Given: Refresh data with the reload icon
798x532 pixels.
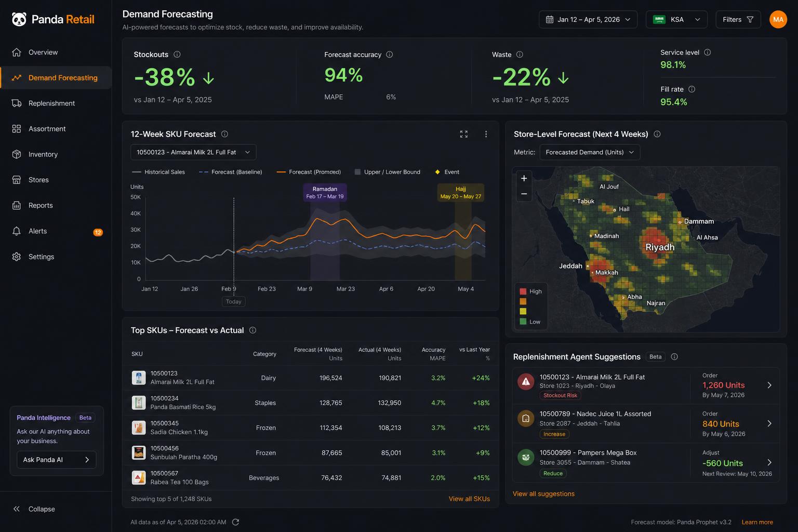Looking at the screenshot, I should pos(235,522).
